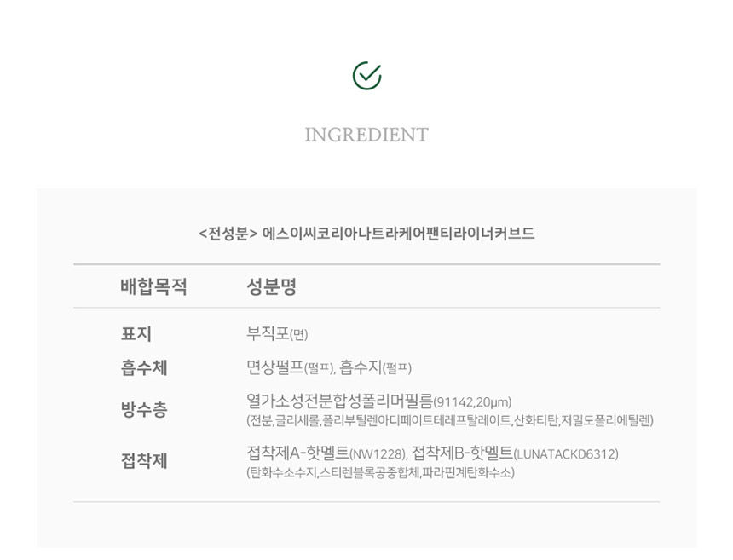The height and width of the screenshot is (560, 733).
Task: Click the 전분,글리세롤 sub-ingredient line
Action: [450, 420]
